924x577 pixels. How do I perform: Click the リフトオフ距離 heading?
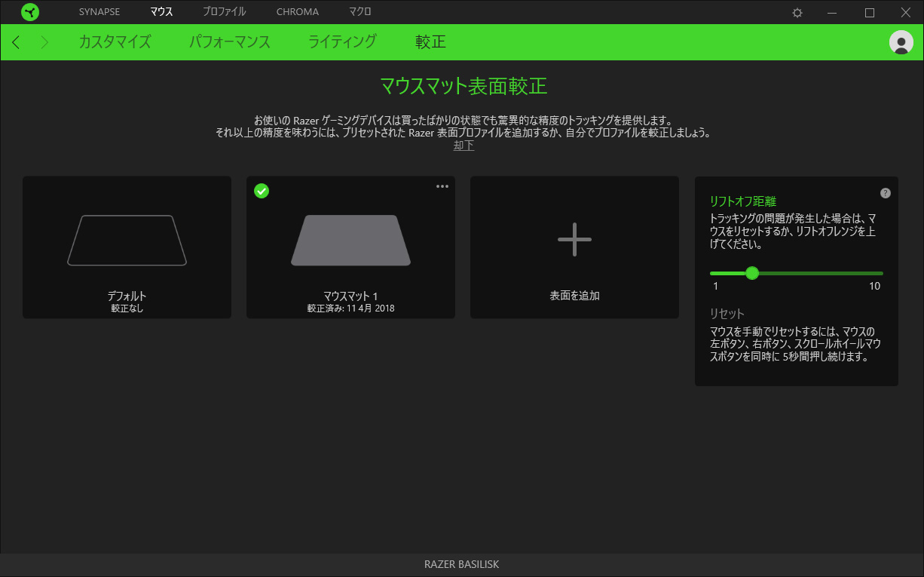tap(743, 201)
